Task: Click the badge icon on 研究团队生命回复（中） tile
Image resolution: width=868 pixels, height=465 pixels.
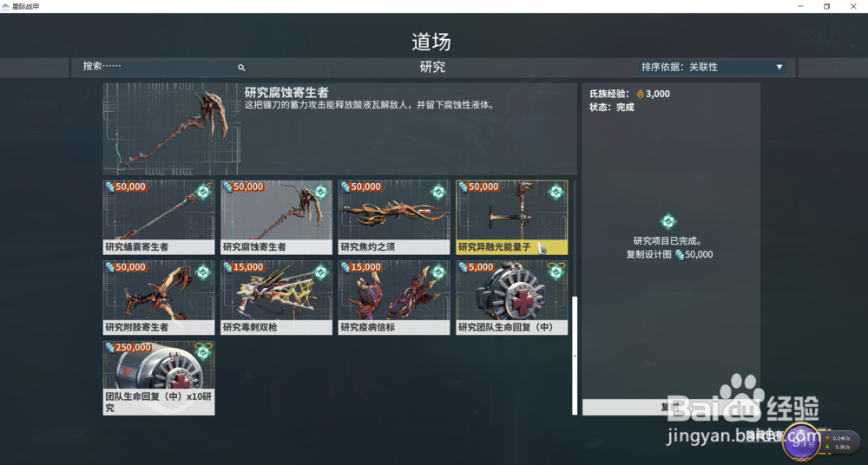Action: (556, 272)
